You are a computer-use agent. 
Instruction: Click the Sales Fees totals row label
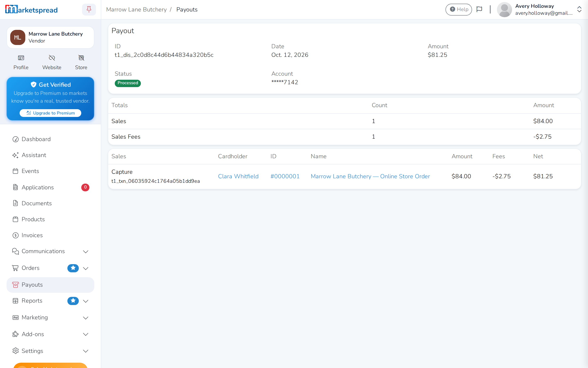coord(126,137)
